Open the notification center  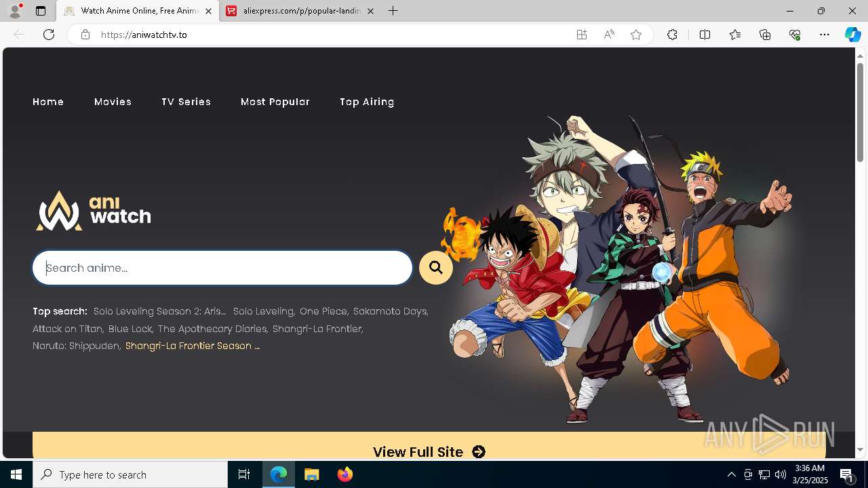point(846,474)
